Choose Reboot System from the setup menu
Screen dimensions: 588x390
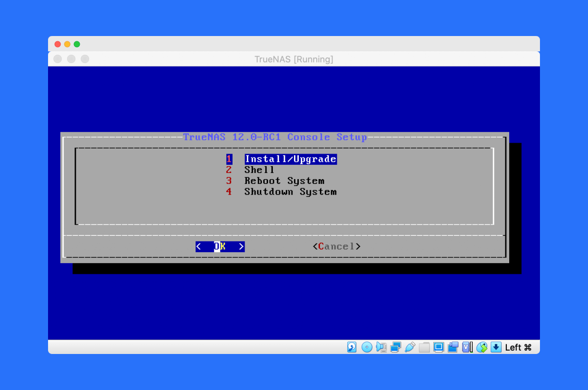click(284, 181)
